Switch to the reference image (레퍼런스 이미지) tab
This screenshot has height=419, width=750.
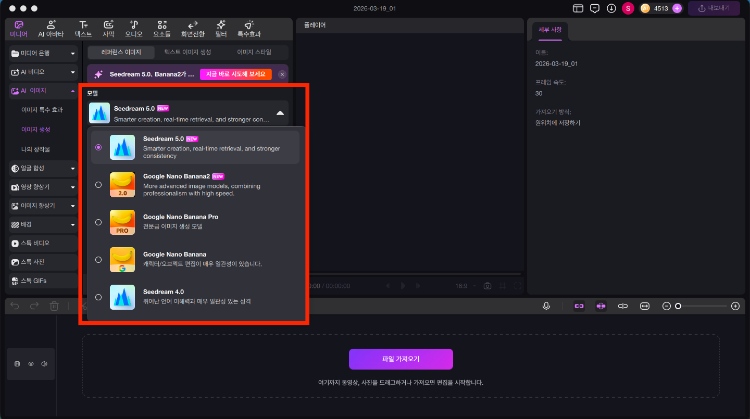coord(121,52)
